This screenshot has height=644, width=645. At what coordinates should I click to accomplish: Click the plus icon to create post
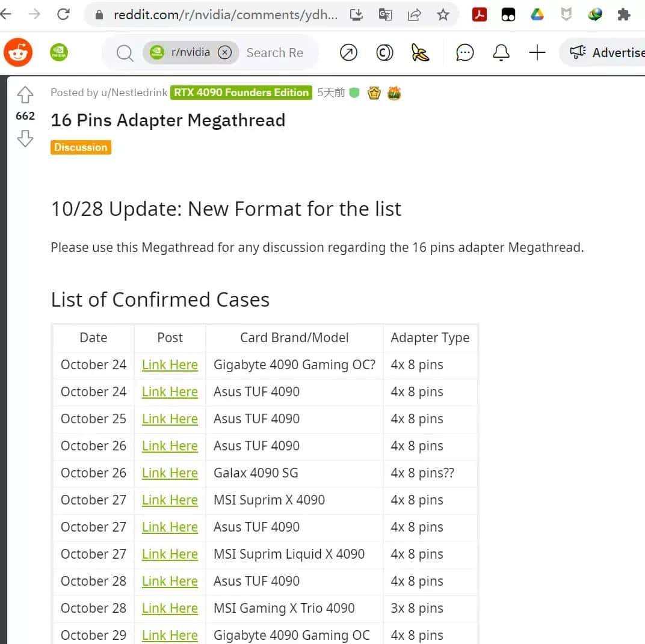537,53
